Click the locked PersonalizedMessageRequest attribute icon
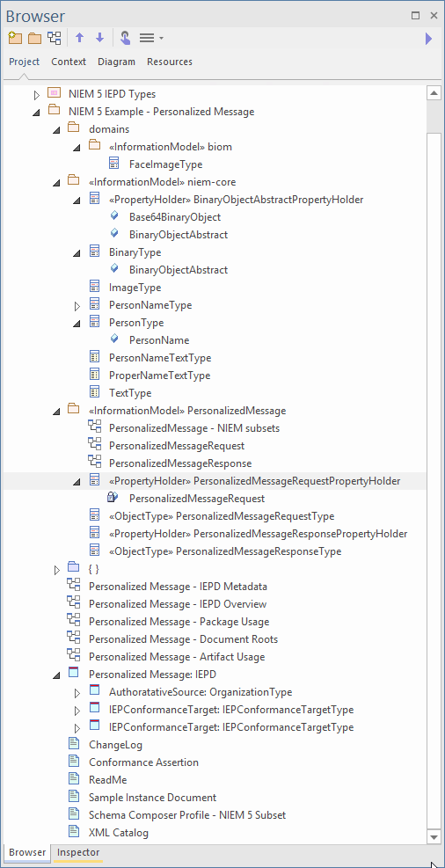The width and height of the screenshot is (445, 868). click(x=113, y=497)
